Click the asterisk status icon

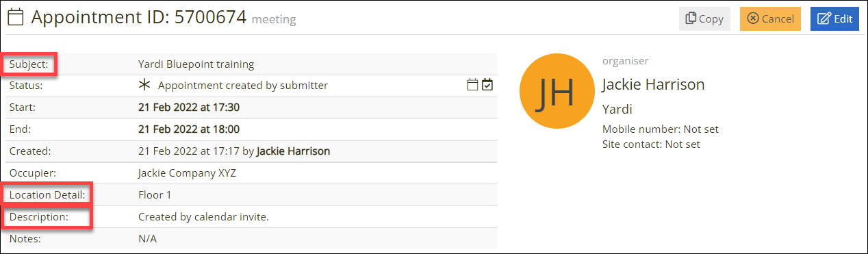(144, 86)
